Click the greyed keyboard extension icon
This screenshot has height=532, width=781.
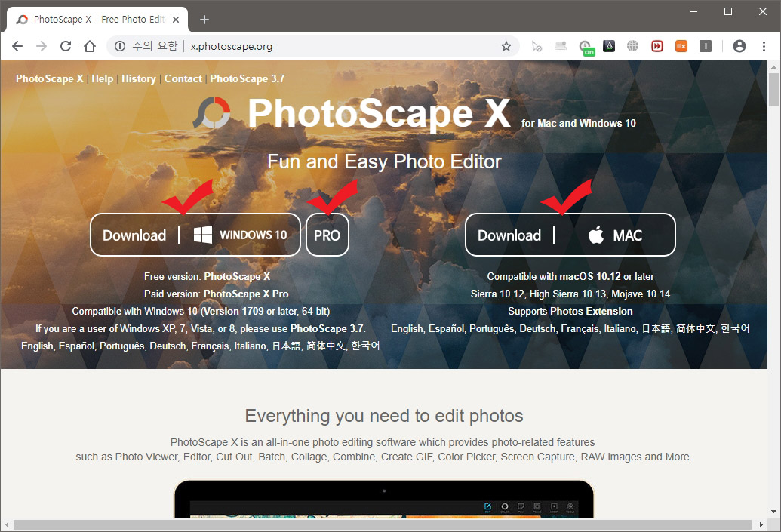561,46
